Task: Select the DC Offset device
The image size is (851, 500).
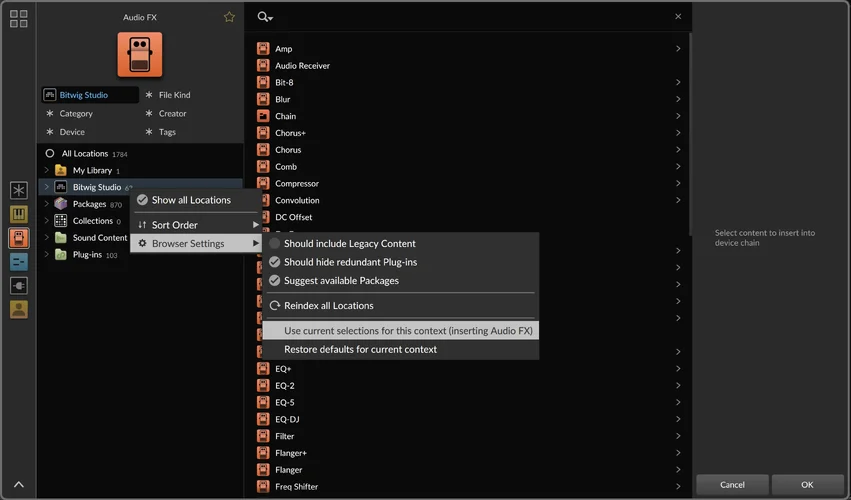Action: point(293,217)
